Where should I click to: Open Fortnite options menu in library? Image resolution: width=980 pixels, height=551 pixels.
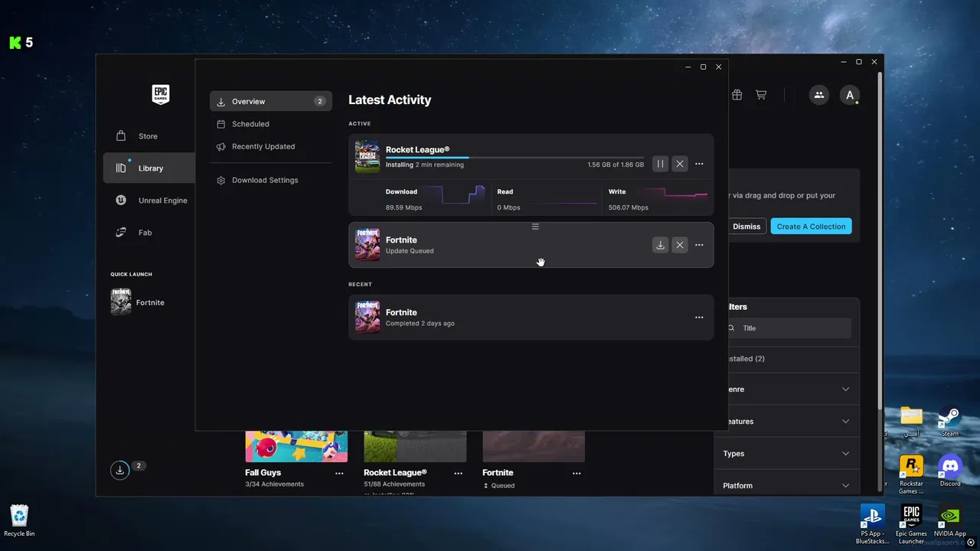tap(577, 474)
